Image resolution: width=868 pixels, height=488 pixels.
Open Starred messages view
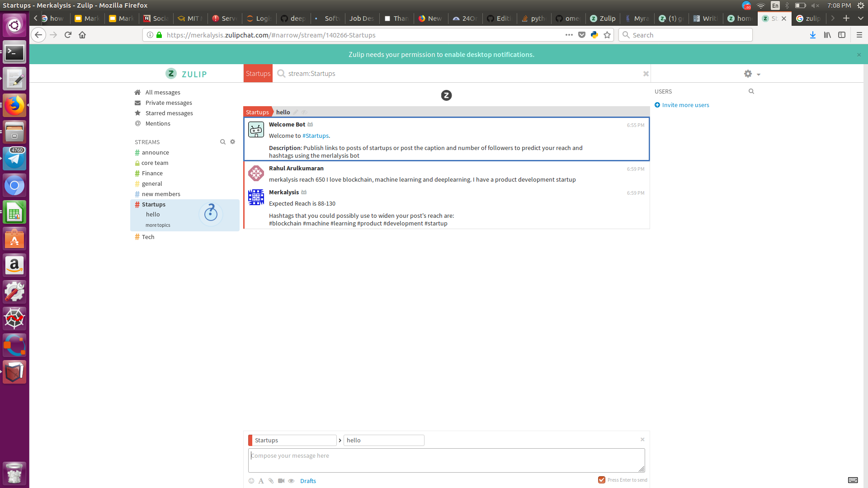pos(169,113)
